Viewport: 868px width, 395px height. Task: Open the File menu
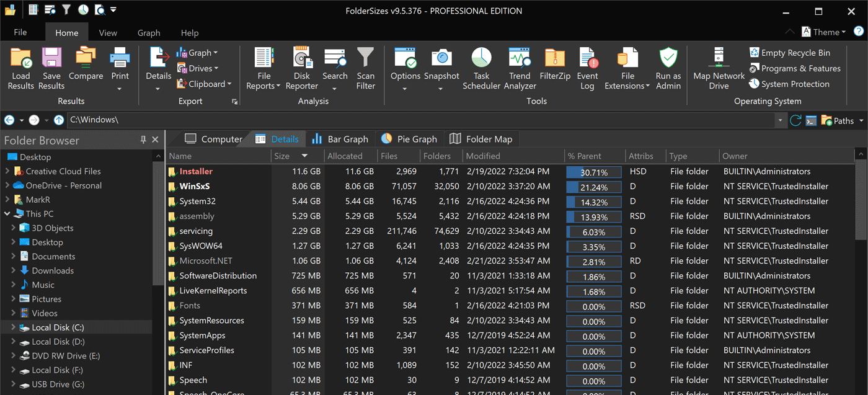[x=20, y=32]
